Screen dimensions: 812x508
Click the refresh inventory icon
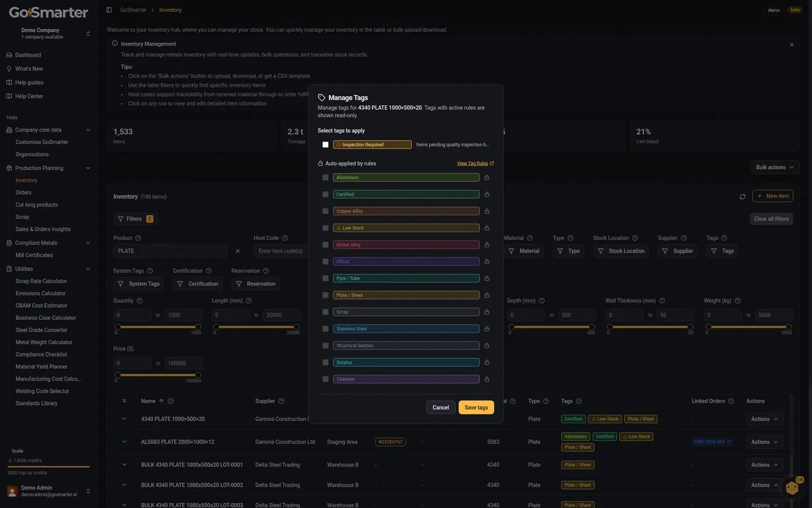tap(742, 197)
